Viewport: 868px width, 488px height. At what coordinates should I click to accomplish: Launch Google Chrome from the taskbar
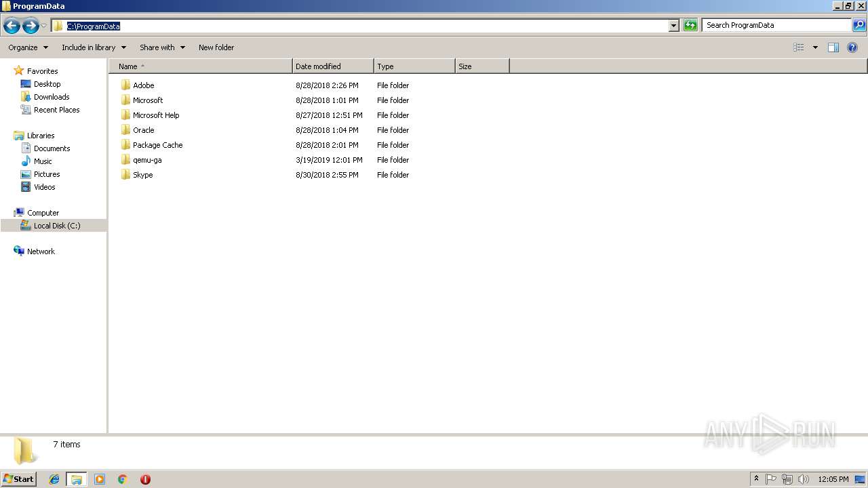point(123,479)
